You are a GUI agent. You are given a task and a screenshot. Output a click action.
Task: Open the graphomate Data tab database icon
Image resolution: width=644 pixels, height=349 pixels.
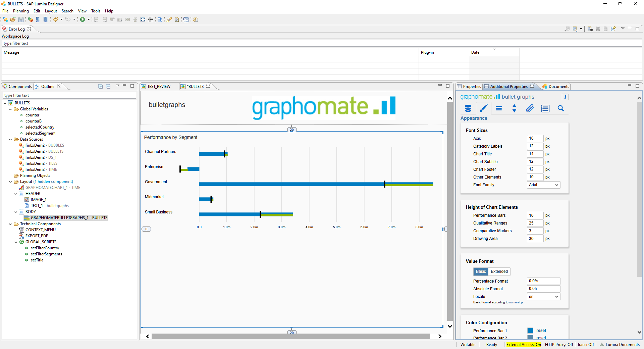pyautogui.click(x=468, y=108)
